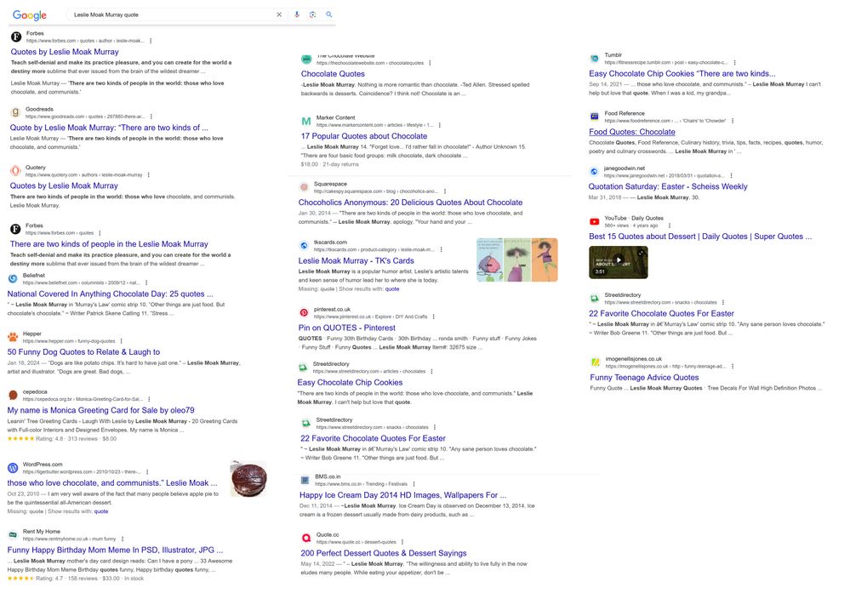
Task: Click the pinterest.co.uk favicon icon
Action: tap(304, 312)
